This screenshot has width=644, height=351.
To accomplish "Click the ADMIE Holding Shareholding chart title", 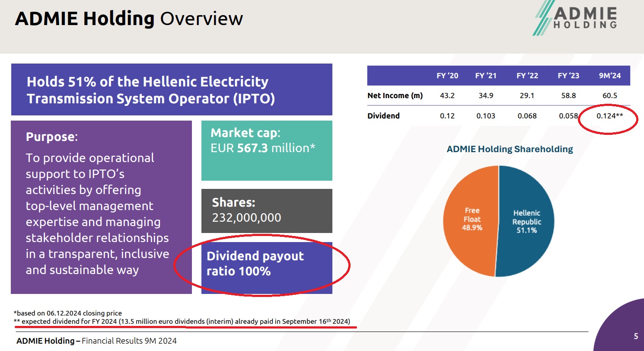I will [x=510, y=149].
